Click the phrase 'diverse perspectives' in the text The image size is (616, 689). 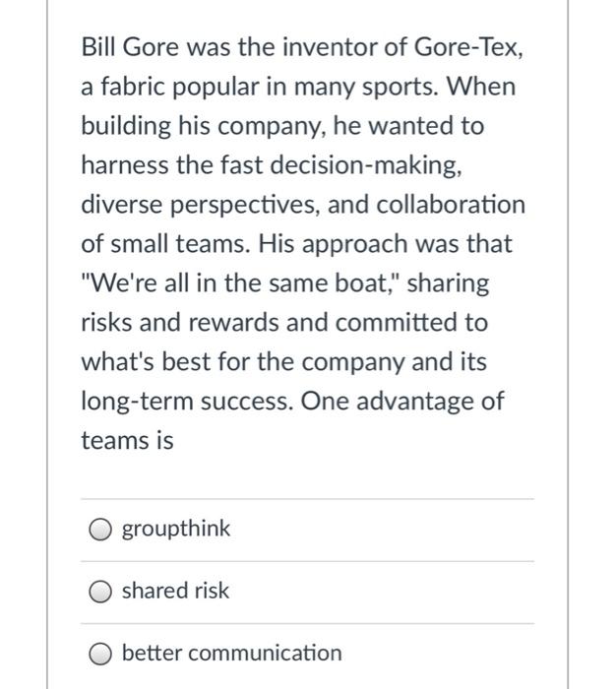(x=200, y=206)
